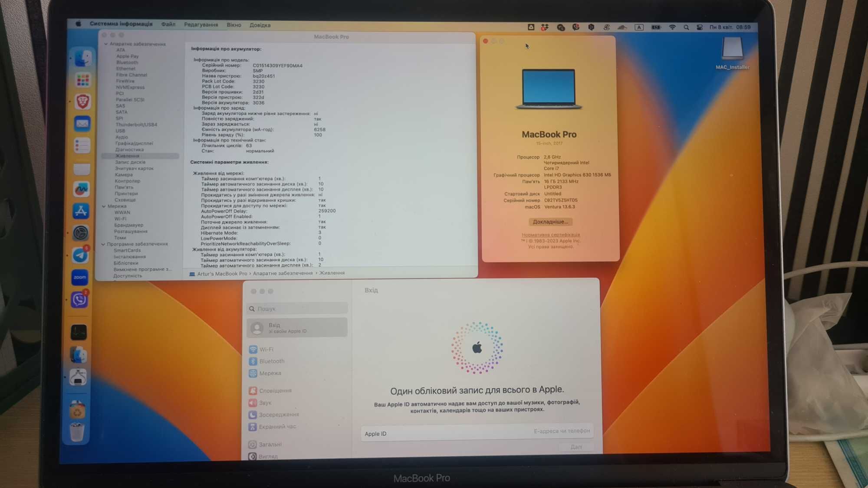
Task: Select Діагностика in the hardware list
Action: pos(129,150)
